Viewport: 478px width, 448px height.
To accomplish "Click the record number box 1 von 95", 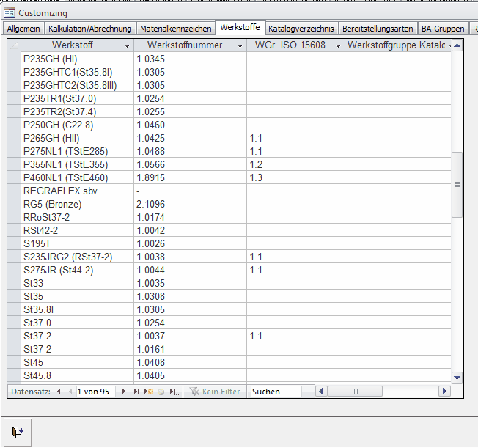I will (94, 392).
